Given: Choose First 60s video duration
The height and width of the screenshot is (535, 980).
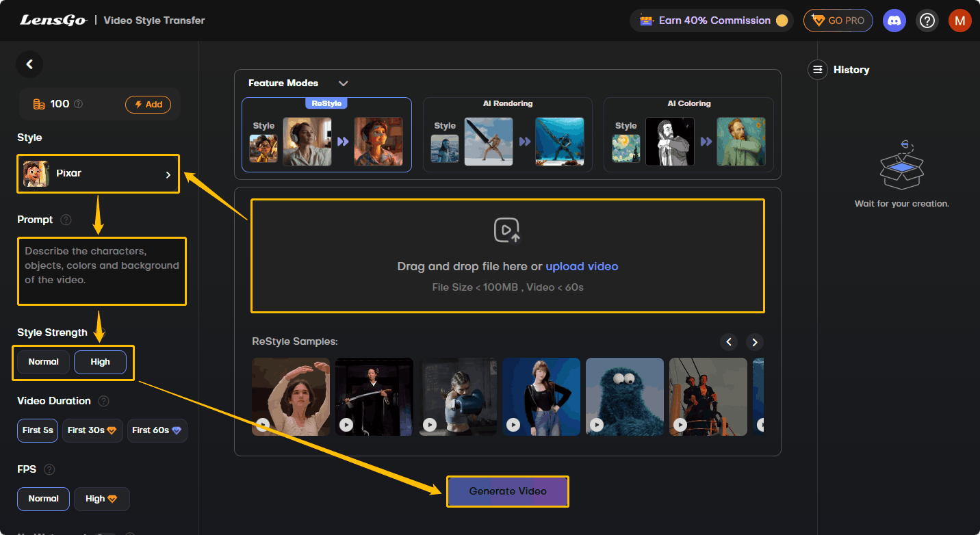Looking at the screenshot, I should [157, 430].
